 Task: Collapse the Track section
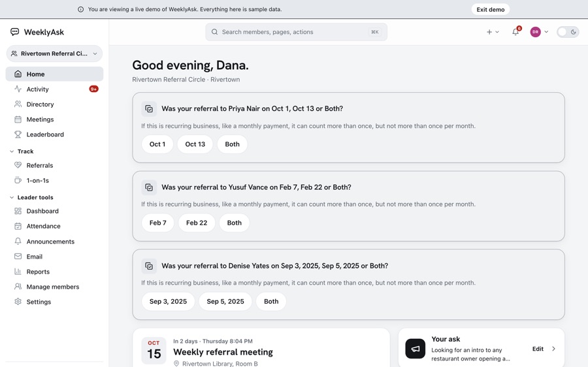[x=22, y=151]
